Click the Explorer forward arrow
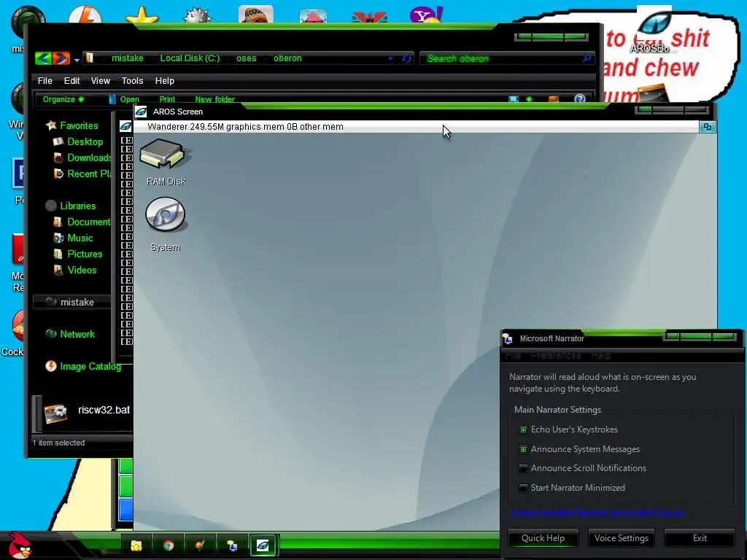 point(61,58)
